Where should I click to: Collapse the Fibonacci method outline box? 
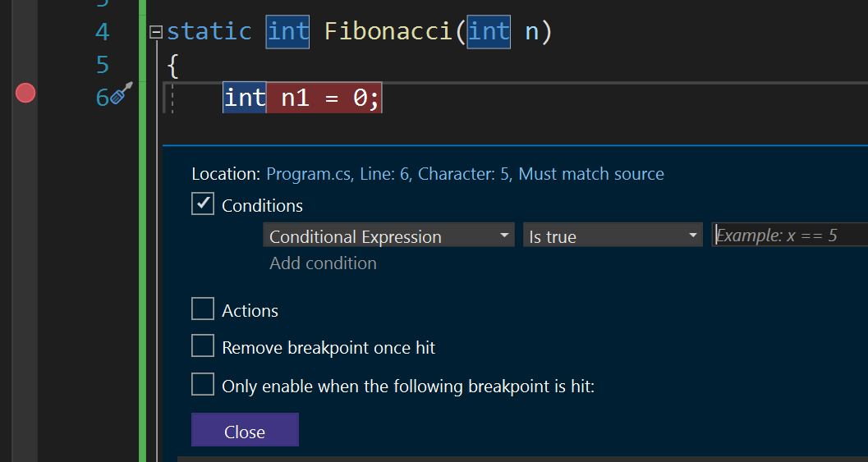pyautogui.click(x=156, y=33)
